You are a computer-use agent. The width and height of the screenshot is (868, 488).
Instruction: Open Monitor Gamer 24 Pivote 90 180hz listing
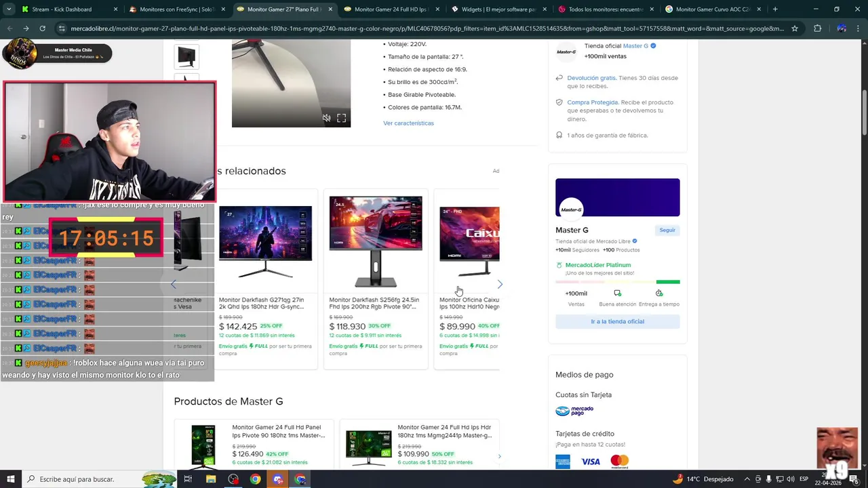(x=278, y=431)
